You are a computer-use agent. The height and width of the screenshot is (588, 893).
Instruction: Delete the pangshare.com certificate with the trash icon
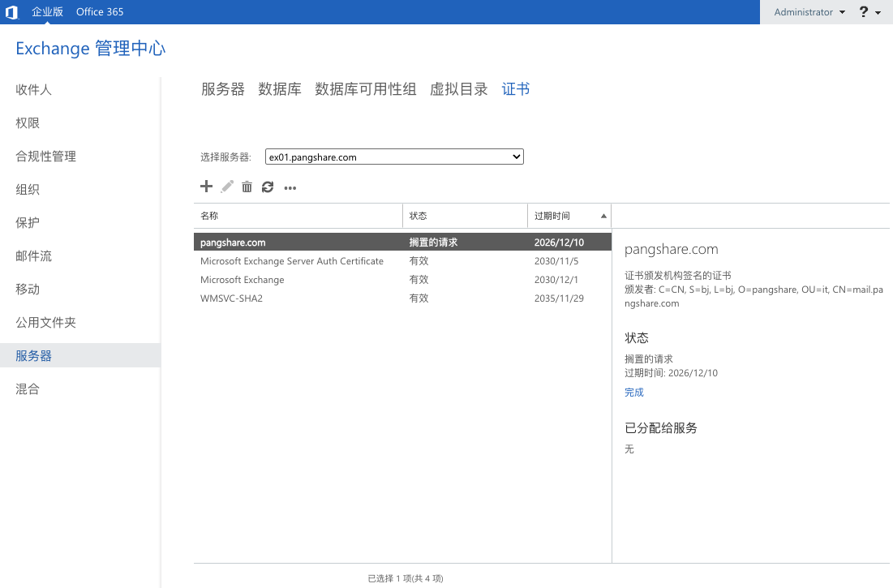pyautogui.click(x=247, y=187)
